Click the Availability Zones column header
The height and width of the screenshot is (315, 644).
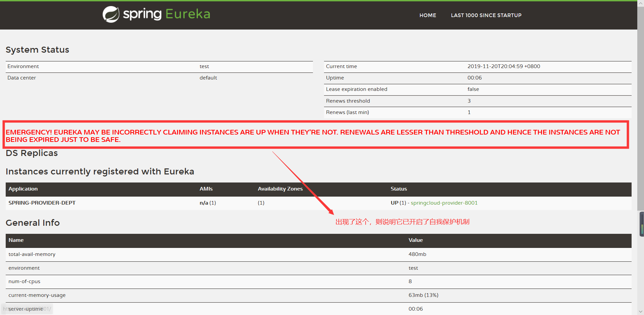click(280, 189)
